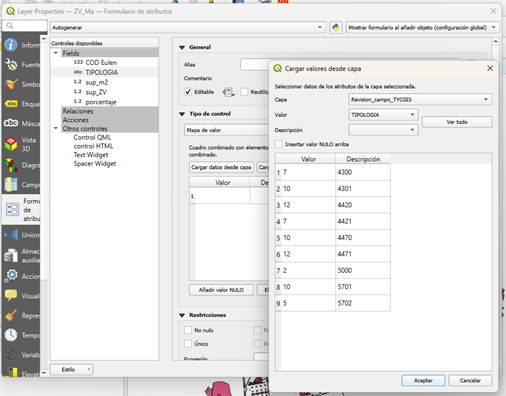Open the Vista 3D cube tab
The height and width of the screenshot is (396, 506).
[11, 144]
